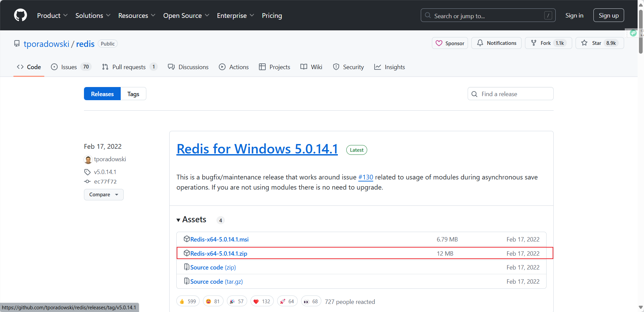Download Redis-x64-5.0.14.1.zip
The height and width of the screenshot is (312, 644).
tap(218, 254)
